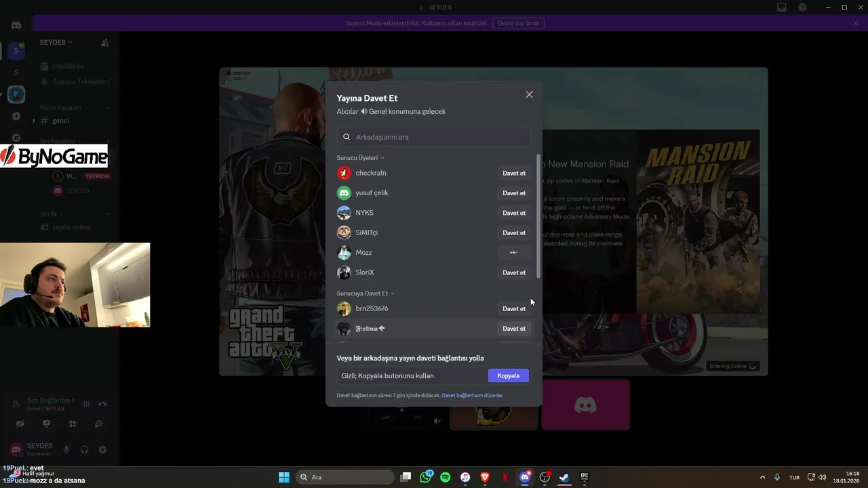Image resolution: width=868 pixels, height=488 pixels.
Task: Dismiss the streamer mode banner
Action: (856, 23)
